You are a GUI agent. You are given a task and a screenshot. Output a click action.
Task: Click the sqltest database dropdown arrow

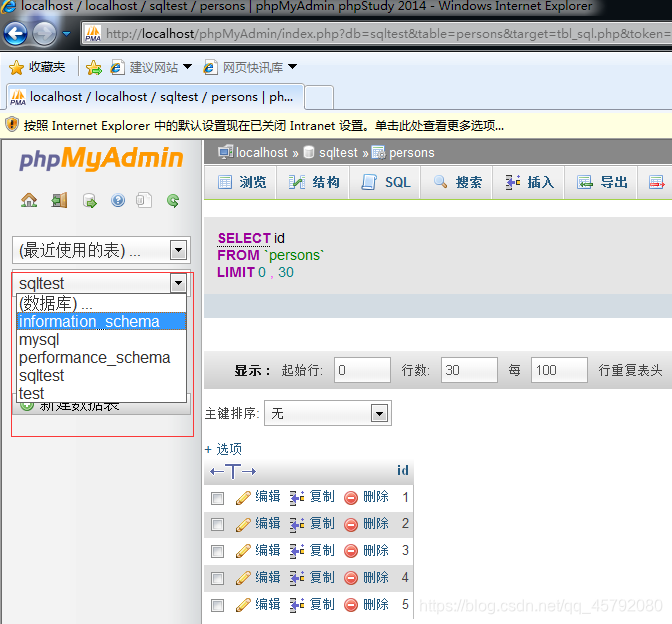[178, 283]
